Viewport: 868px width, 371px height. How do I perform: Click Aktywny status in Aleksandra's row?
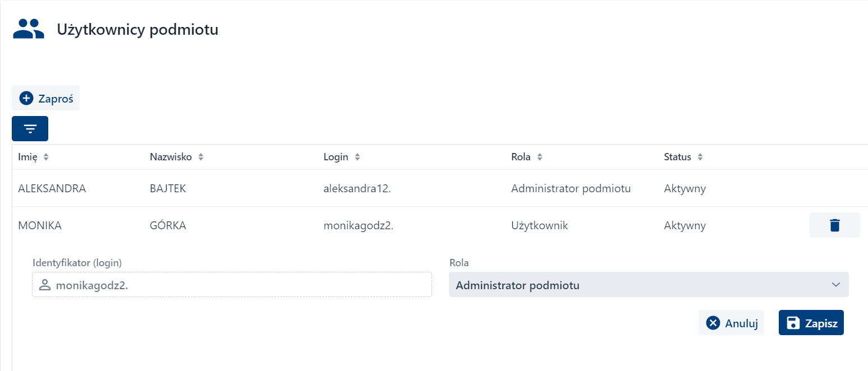(685, 189)
